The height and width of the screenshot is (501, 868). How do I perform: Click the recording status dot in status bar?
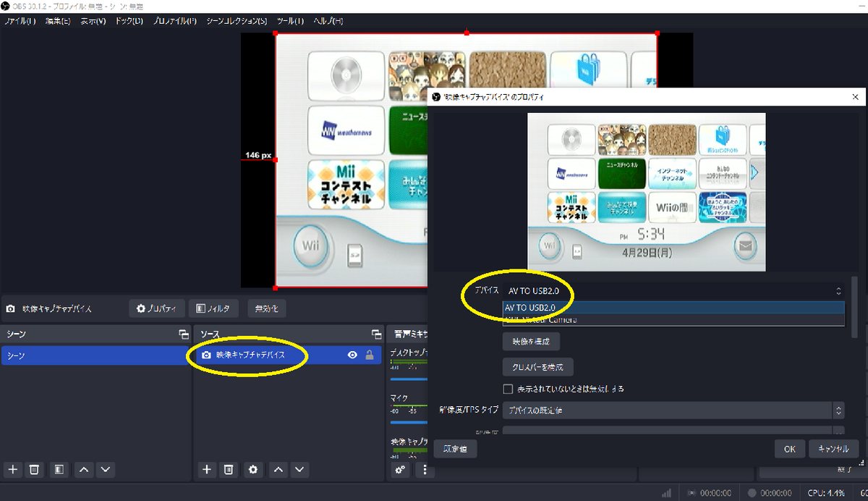(x=752, y=493)
